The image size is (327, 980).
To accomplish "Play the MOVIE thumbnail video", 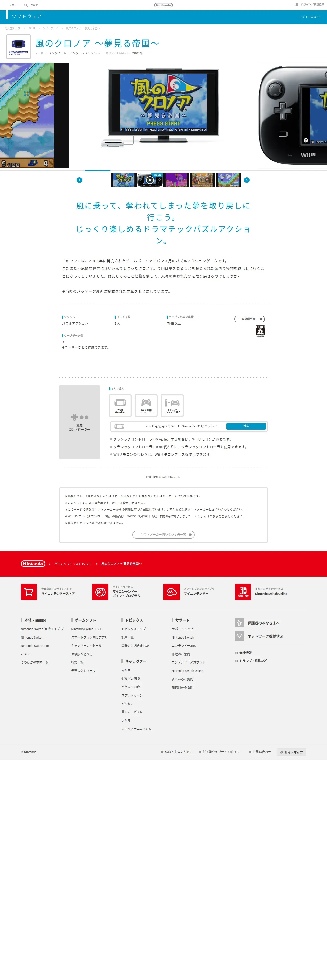I will coord(150,180).
